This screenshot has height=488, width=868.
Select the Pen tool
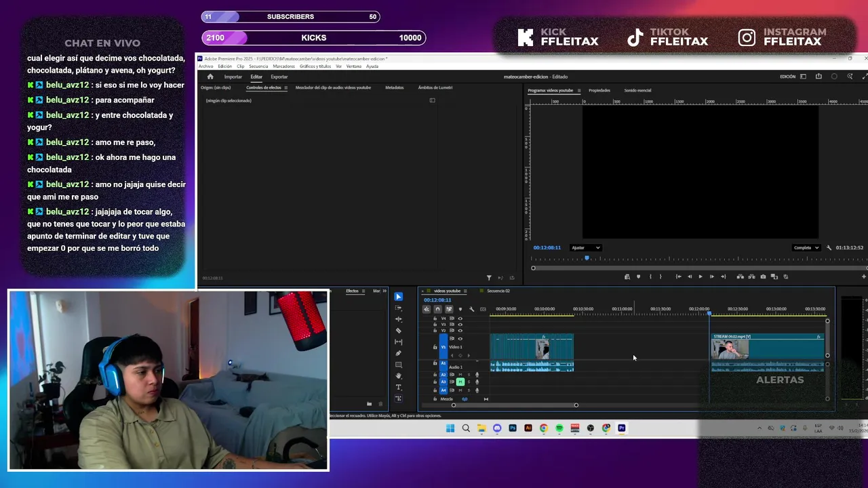coord(398,353)
